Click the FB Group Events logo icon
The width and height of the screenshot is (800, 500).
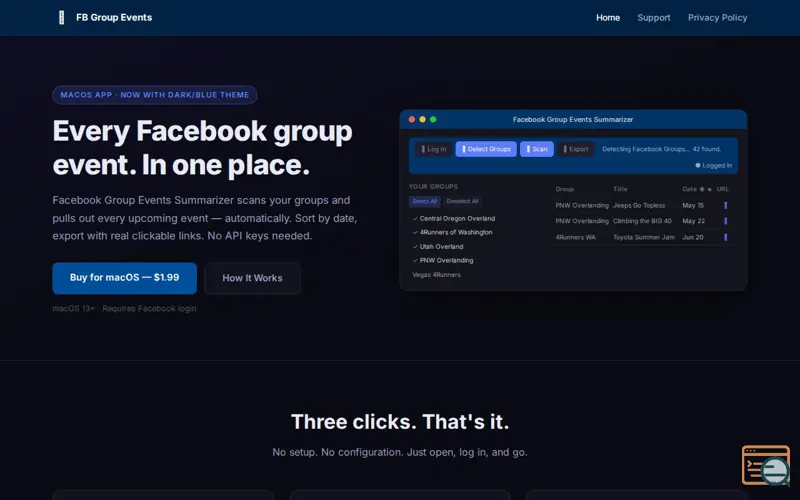pyautogui.click(x=62, y=17)
